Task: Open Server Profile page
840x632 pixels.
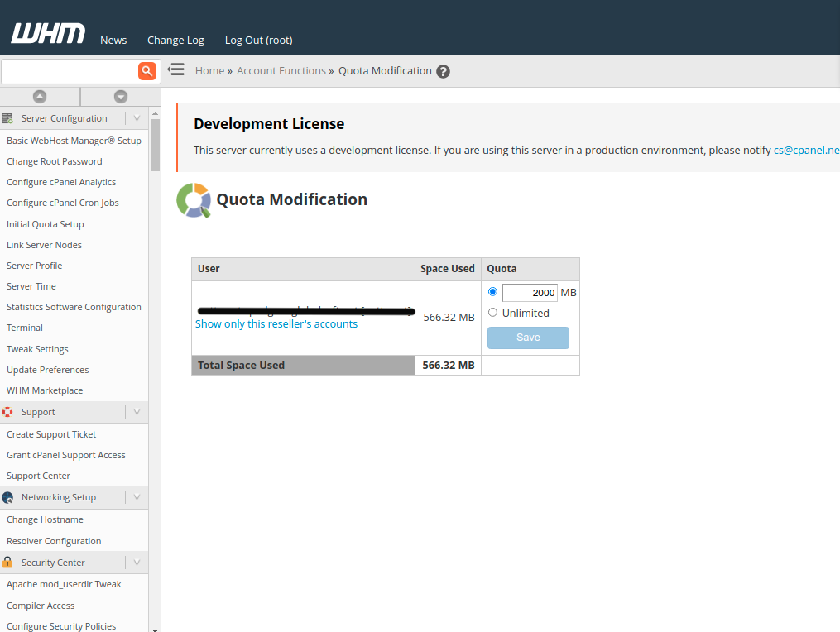Action: (34, 266)
